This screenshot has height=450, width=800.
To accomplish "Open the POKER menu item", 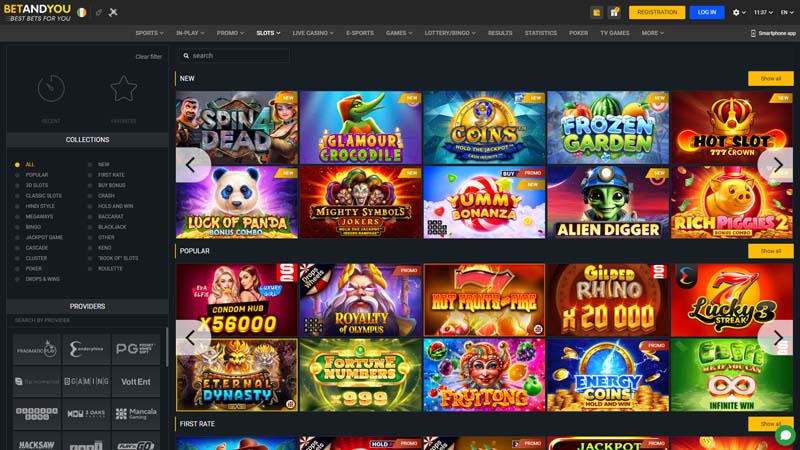I will [579, 33].
